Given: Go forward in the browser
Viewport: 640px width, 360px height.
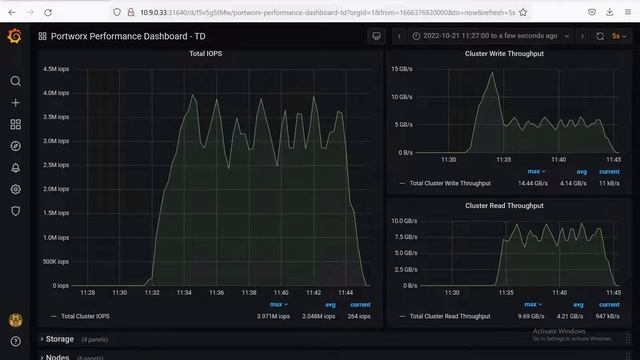Looking at the screenshot, I should 30,12.
